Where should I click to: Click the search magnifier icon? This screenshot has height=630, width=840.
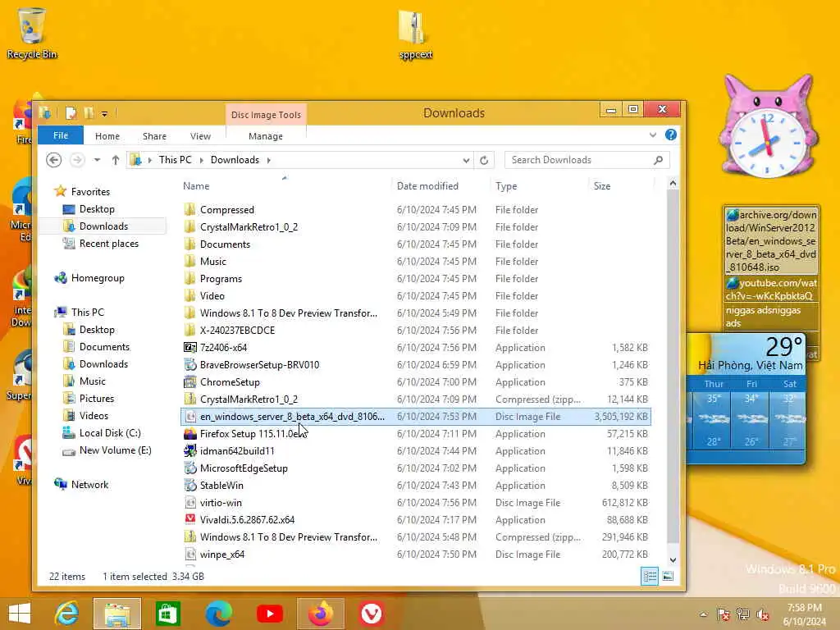(659, 160)
